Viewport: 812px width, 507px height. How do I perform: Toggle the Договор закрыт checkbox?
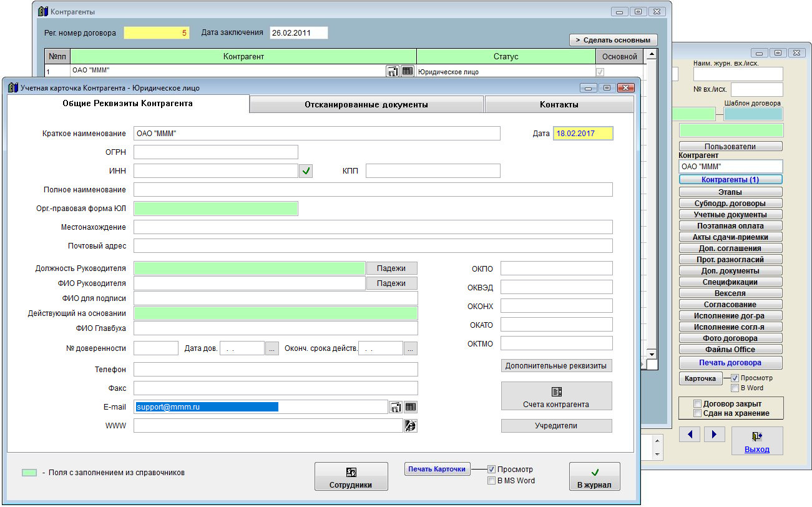click(698, 403)
